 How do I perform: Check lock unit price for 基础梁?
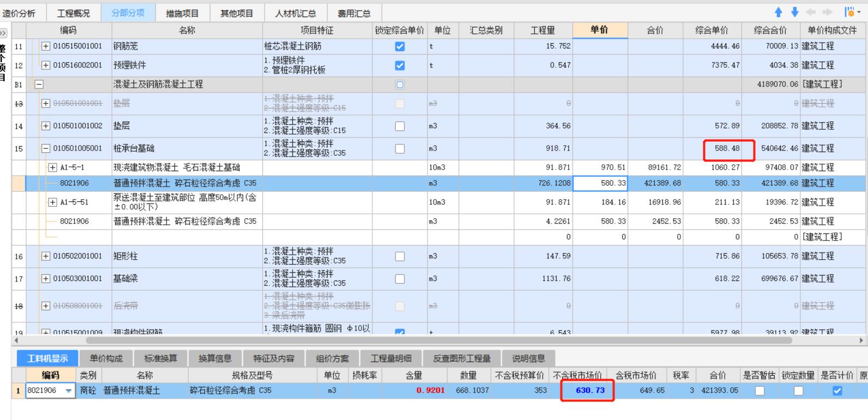400,279
